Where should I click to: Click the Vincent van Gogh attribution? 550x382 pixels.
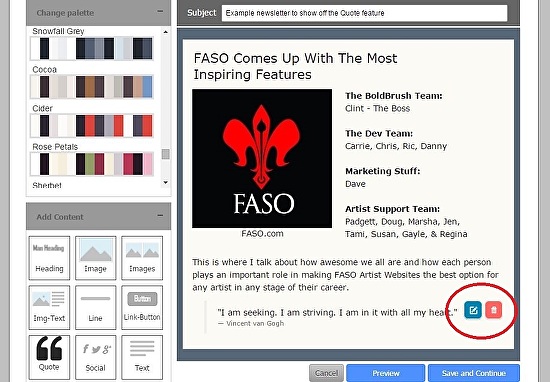(251, 323)
